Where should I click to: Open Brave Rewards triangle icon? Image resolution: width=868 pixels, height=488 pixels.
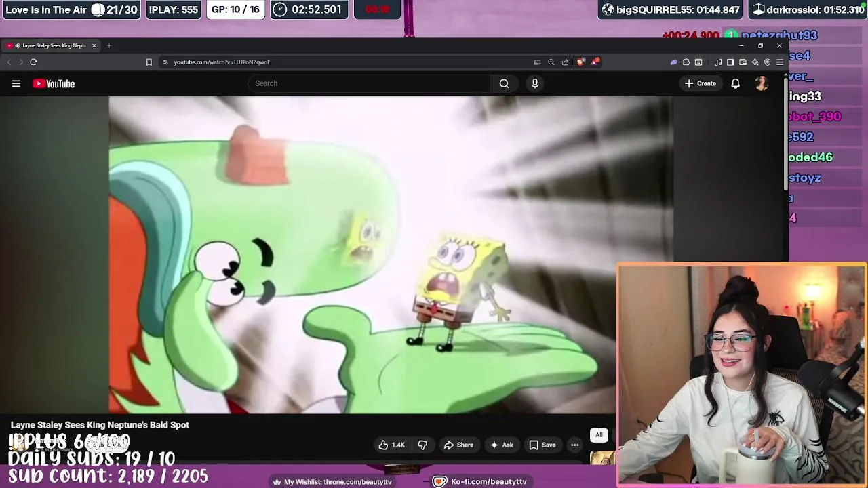(x=595, y=62)
